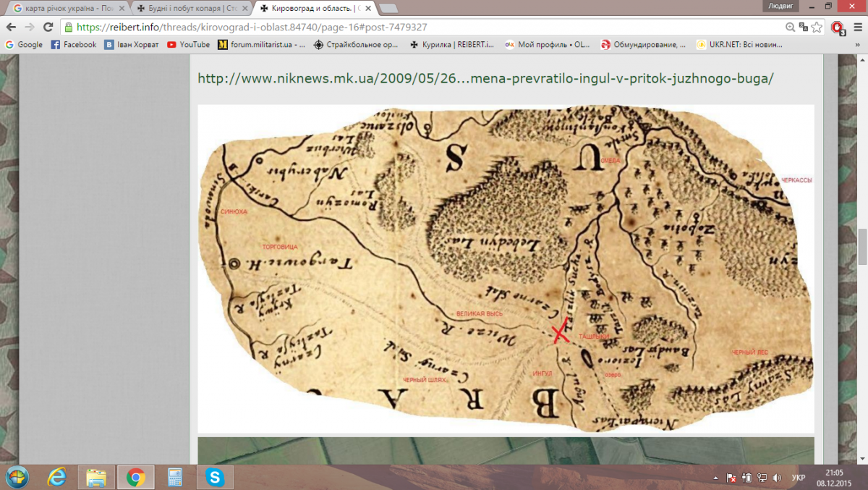This screenshot has width=868, height=490.
Task: Launch Skype from the taskbar
Action: tap(214, 477)
